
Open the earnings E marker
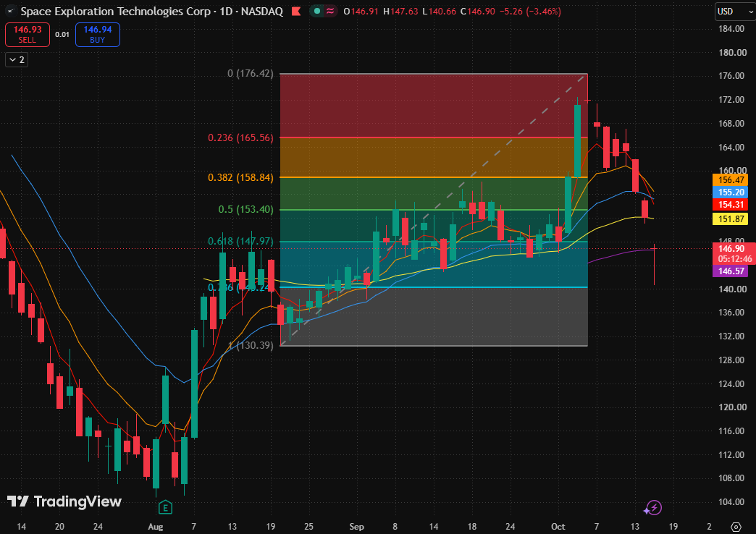click(x=165, y=507)
